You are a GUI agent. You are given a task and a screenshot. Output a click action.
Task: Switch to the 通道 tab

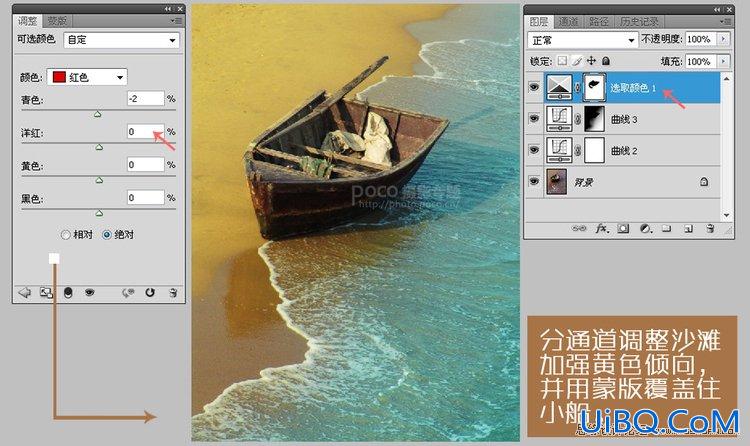pyautogui.click(x=569, y=22)
